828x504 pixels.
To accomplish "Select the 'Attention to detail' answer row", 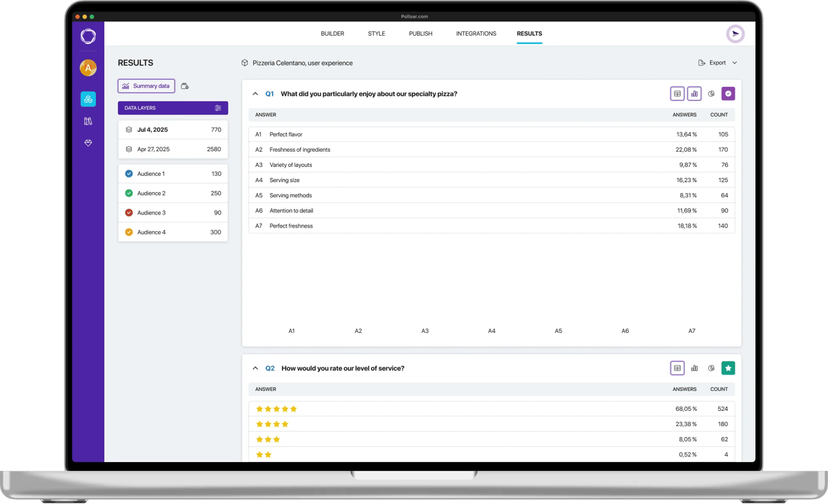I will pyautogui.click(x=492, y=210).
